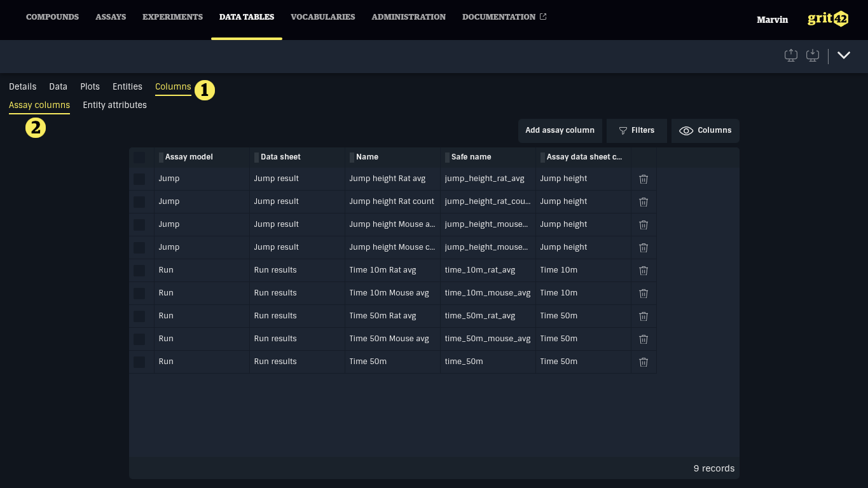This screenshot has width=868, height=488.
Task: Click trash icon for Time 50m row
Action: point(643,362)
